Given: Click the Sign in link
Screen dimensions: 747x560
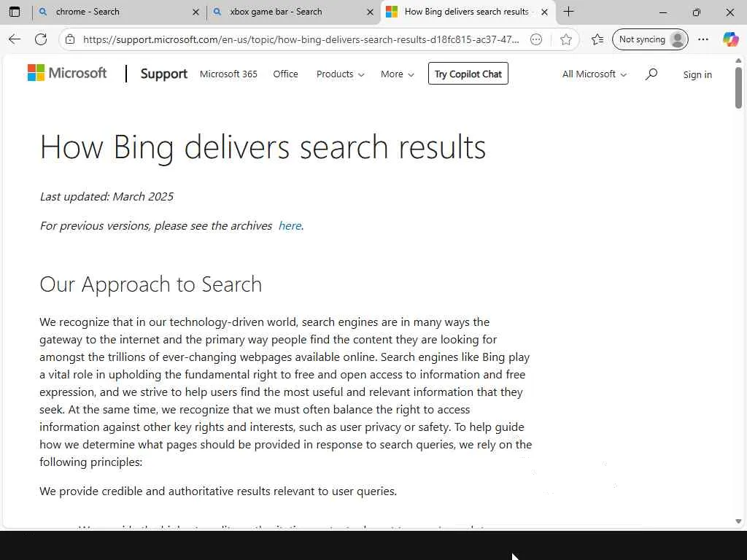Looking at the screenshot, I should pos(697,74).
